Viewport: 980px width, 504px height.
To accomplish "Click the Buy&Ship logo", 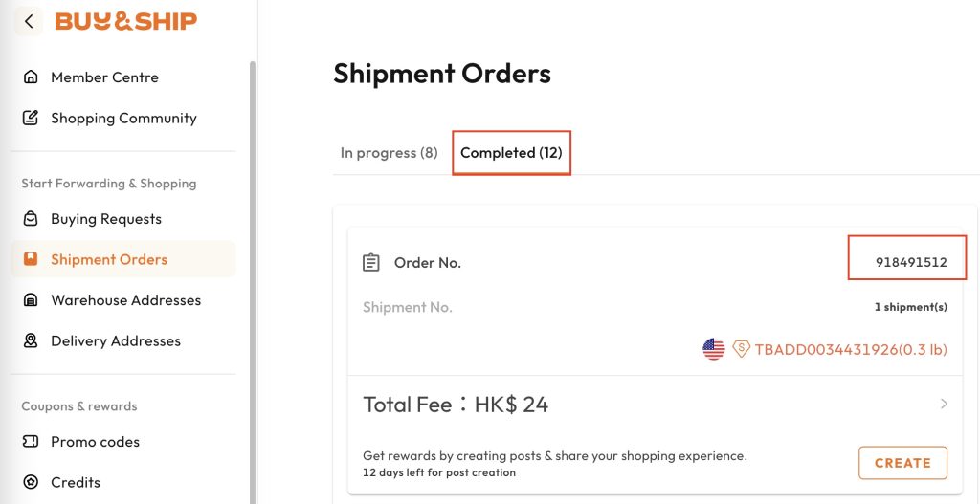I will [x=126, y=21].
